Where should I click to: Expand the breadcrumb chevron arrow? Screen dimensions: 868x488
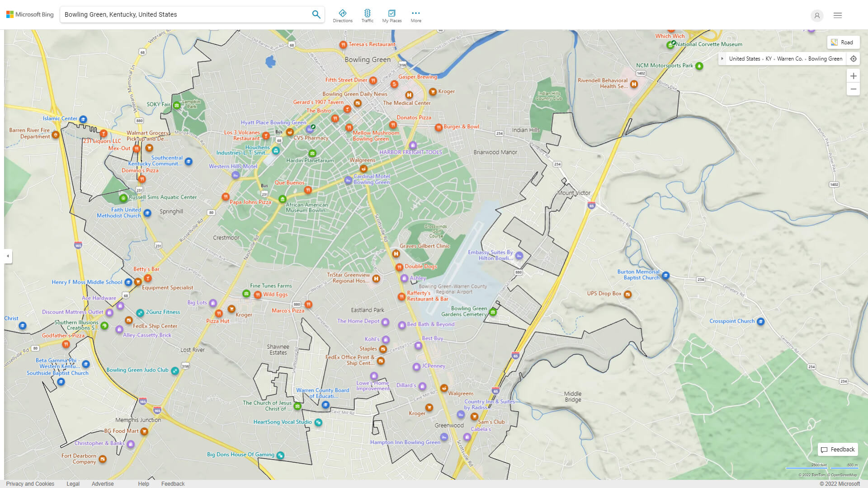point(722,58)
